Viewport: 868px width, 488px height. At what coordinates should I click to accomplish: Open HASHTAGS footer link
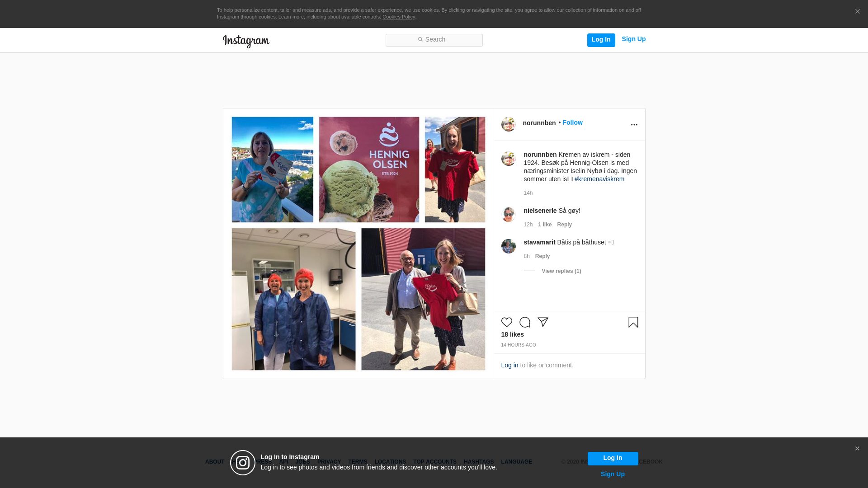478,462
